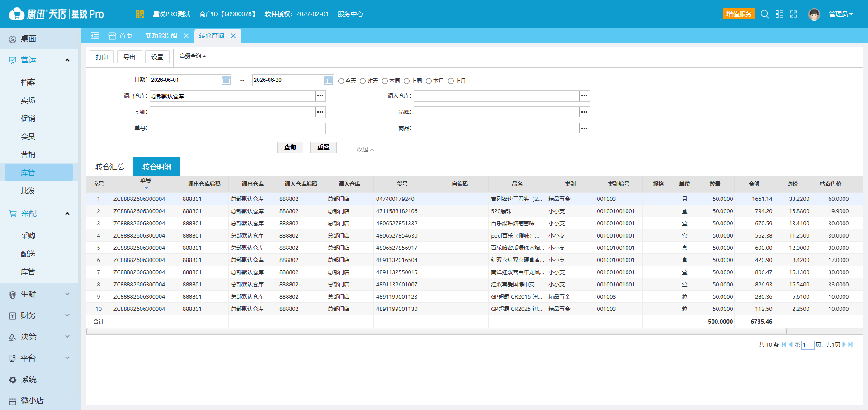Image resolution: width=868 pixels, height=410 pixels.
Task: Click the 导出 button
Action: (x=130, y=57)
